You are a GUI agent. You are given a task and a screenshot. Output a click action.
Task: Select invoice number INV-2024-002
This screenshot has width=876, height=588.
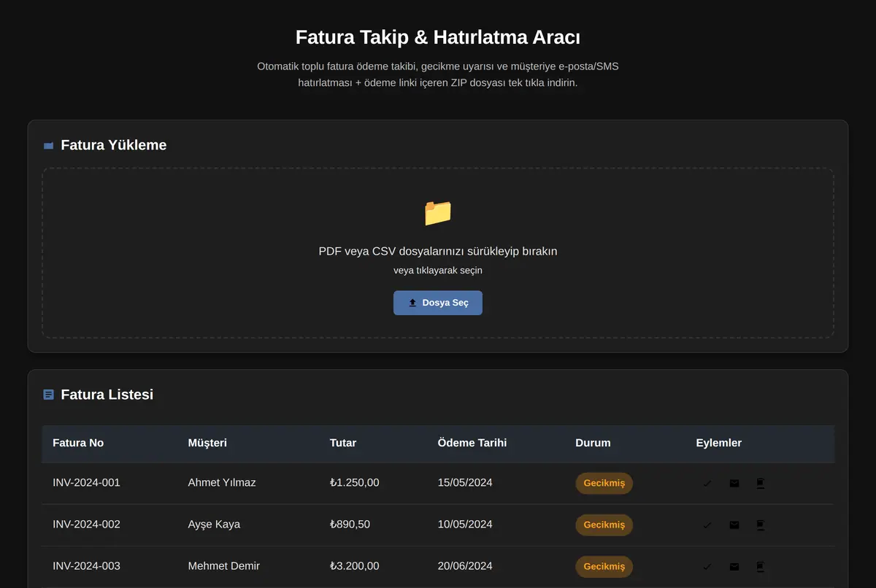pos(86,525)
